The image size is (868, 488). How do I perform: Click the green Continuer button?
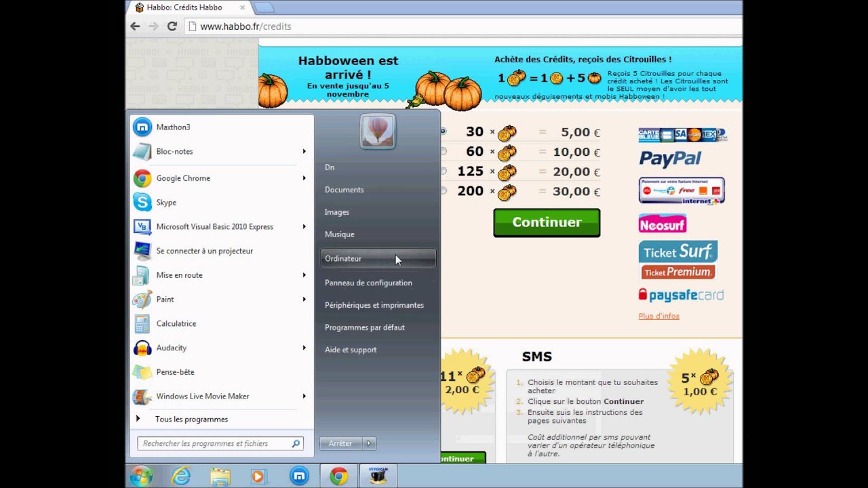pos(547,222)
